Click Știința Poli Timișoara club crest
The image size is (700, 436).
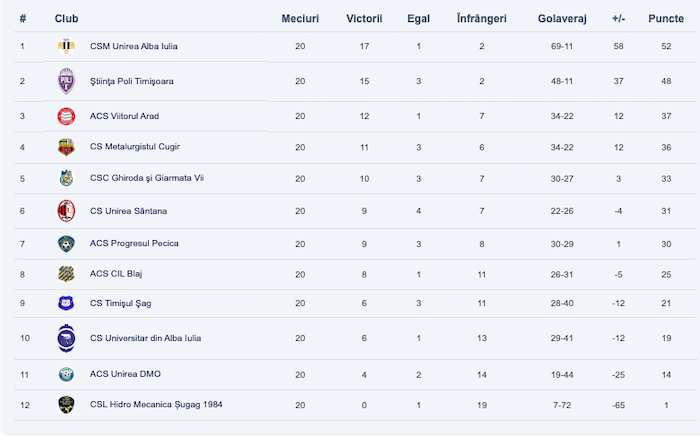click(66, 81)
